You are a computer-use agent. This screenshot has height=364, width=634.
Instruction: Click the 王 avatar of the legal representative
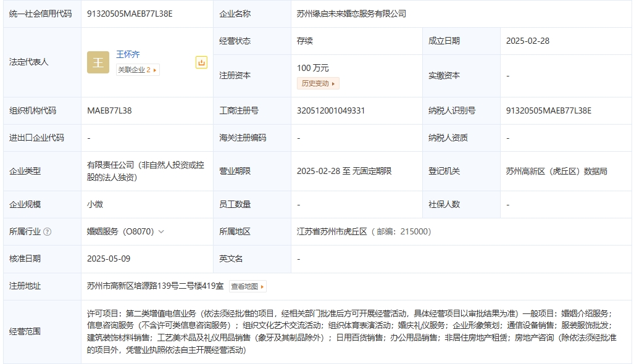[x=98, y=62]
